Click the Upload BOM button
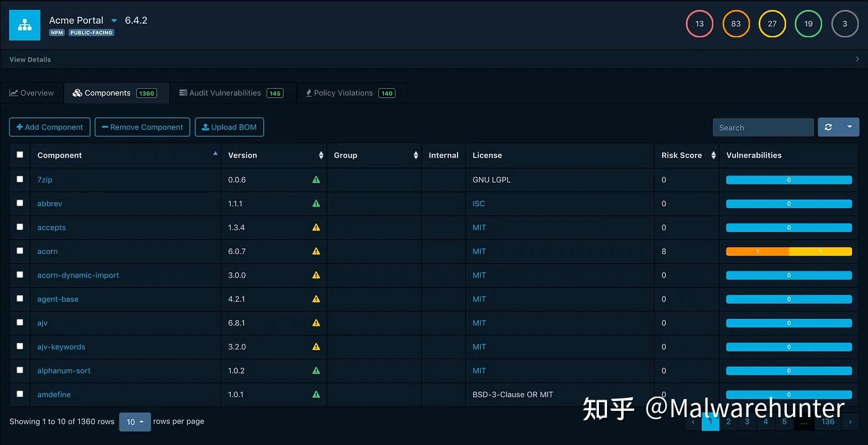The height and width of the screenshot is (445, 868). pos(229,127)
